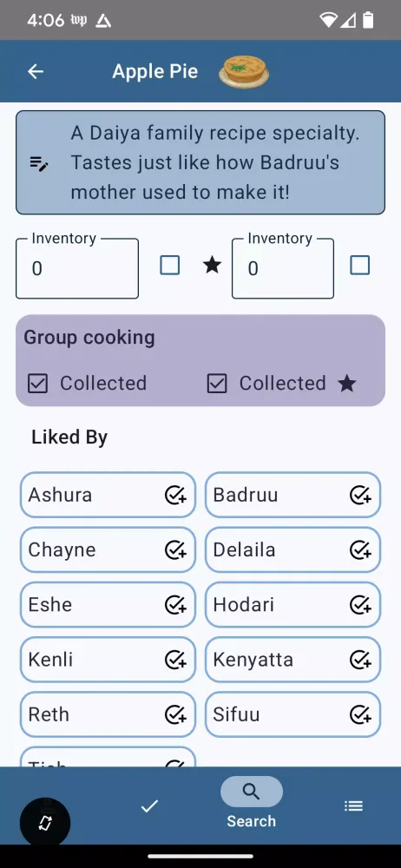Screen dimensions: 401x868
Task: Check the box beside starred Inventory field
Action: tap(360, 266)
